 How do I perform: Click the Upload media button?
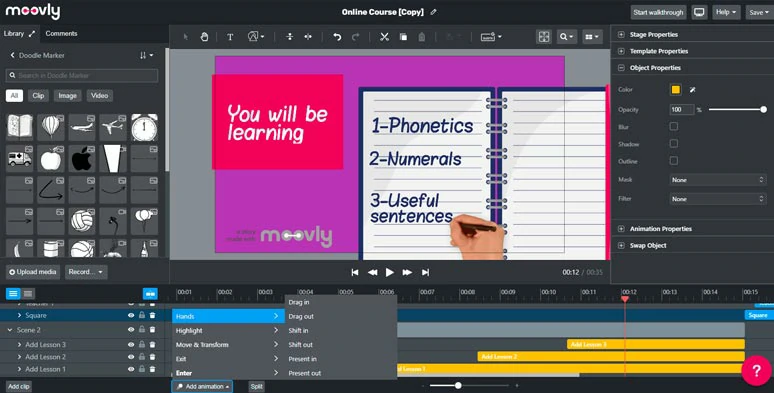[x=33, y=272]
